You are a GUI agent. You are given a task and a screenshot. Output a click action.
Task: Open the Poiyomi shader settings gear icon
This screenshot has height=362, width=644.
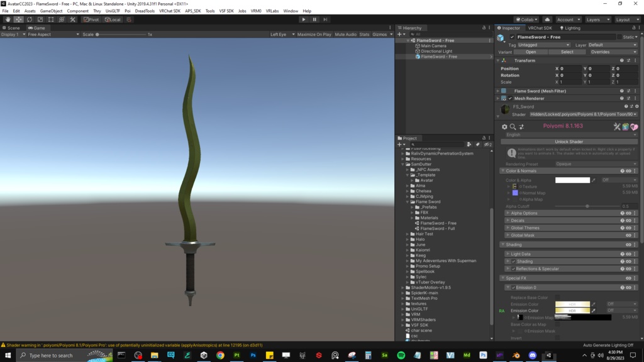point(504,126)
